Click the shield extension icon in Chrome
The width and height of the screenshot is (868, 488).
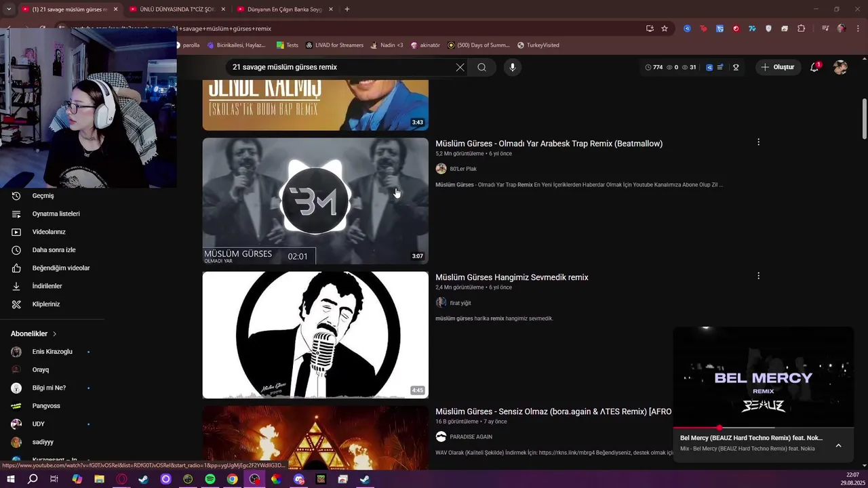(768, 28)
